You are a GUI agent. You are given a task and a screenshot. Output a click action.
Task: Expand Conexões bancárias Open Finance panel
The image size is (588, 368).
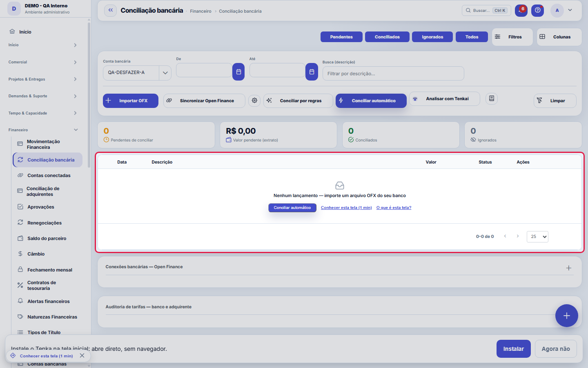point(568,268)
